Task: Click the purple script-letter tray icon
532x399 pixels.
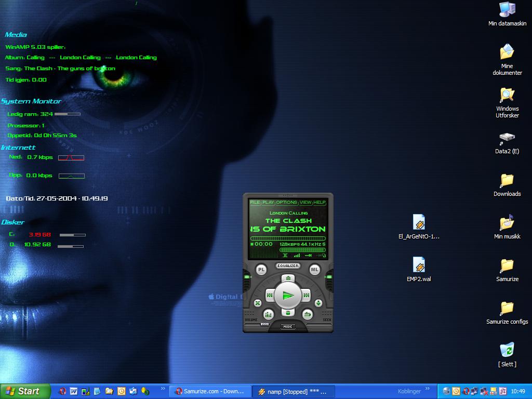Action: (x=503, y=391)
